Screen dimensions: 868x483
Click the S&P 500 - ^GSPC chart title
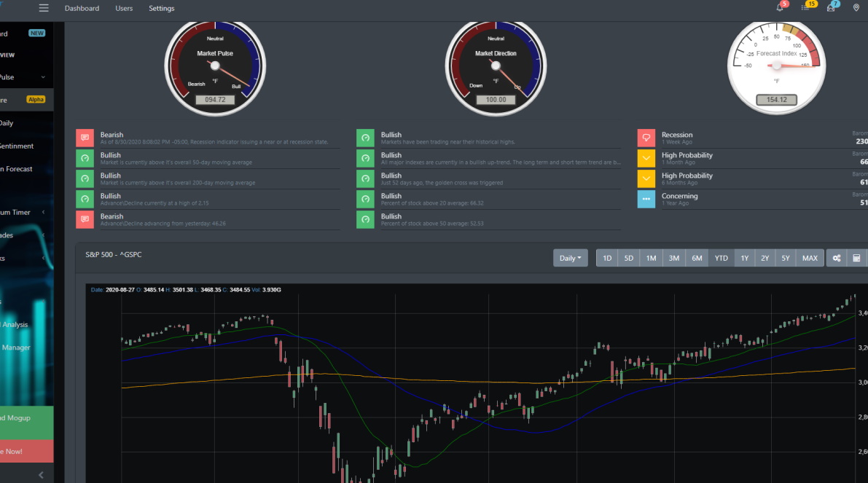(x=114, y=254)
